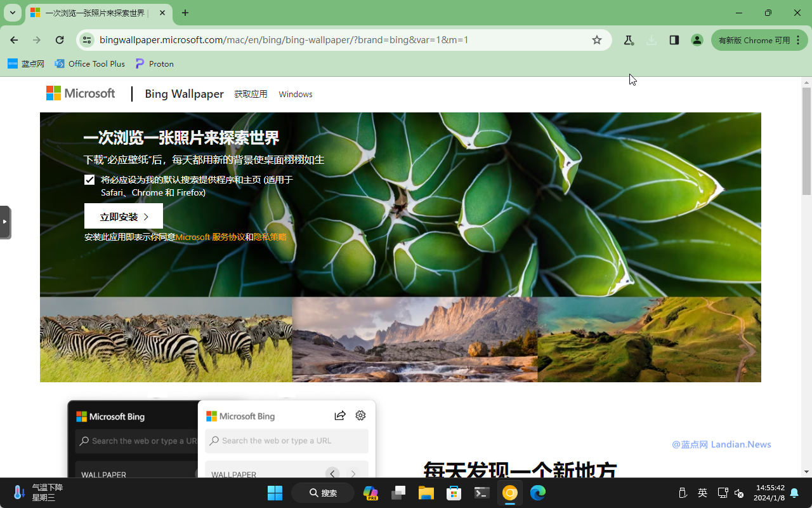Click the browser reload button
Screen dimensions: 812x508
tap(60, 40)
